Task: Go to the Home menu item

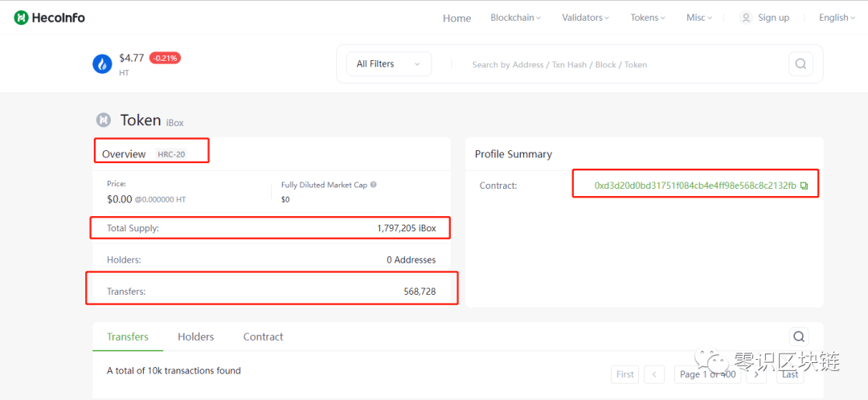Action: 457,18
